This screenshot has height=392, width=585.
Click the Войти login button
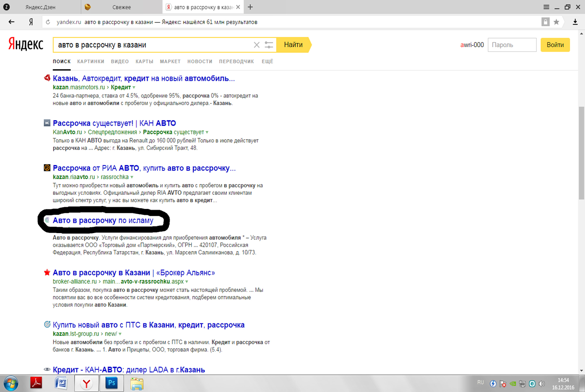pyautogui.click(x=555, y=45)
